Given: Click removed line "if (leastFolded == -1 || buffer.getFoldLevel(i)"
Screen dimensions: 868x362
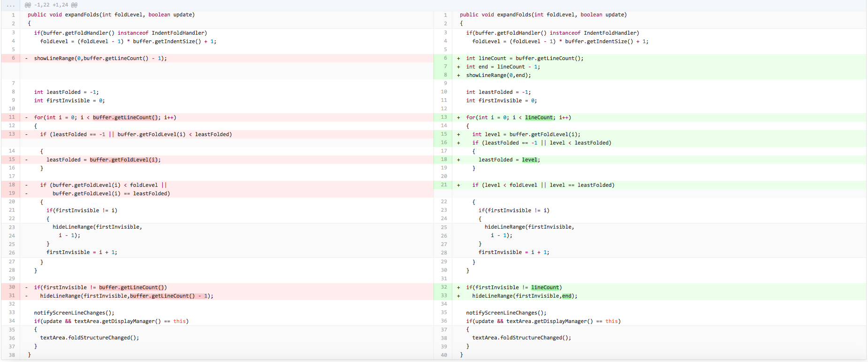Looking at the screenshot, I should point(136,134).
